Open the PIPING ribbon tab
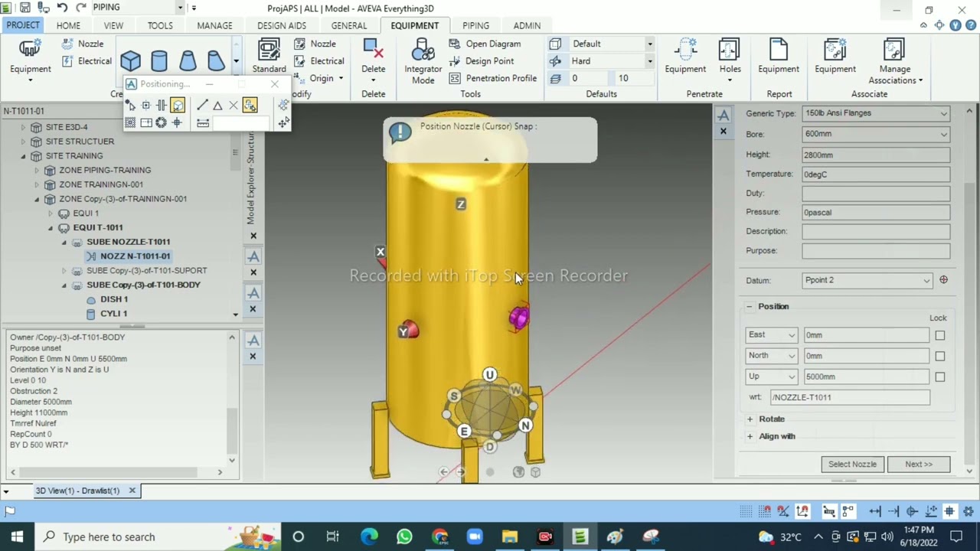The height and width of the screenshot is (551, 980). [475, 25]
